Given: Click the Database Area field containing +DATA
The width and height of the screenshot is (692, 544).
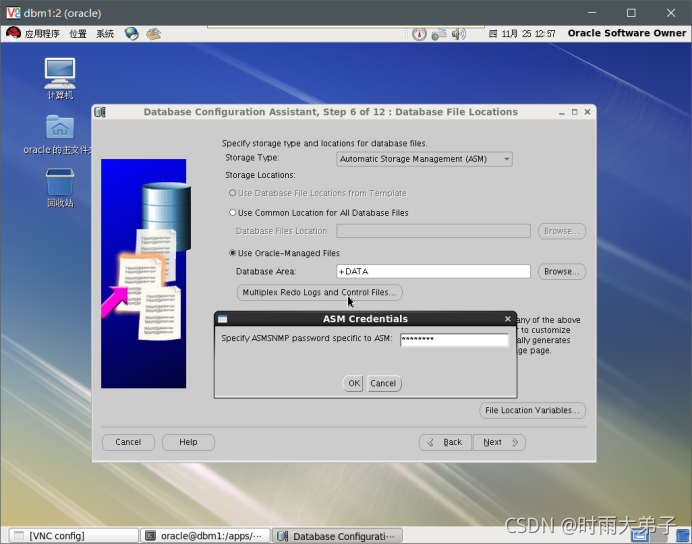Looking at the screenshot, I should pos(433,271).
